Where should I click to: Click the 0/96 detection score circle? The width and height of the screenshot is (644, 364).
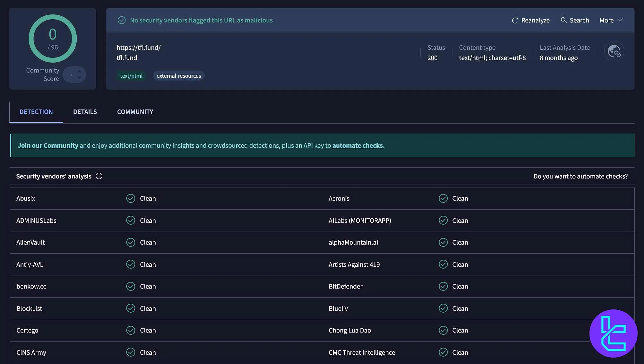click(x=53, y=39)
